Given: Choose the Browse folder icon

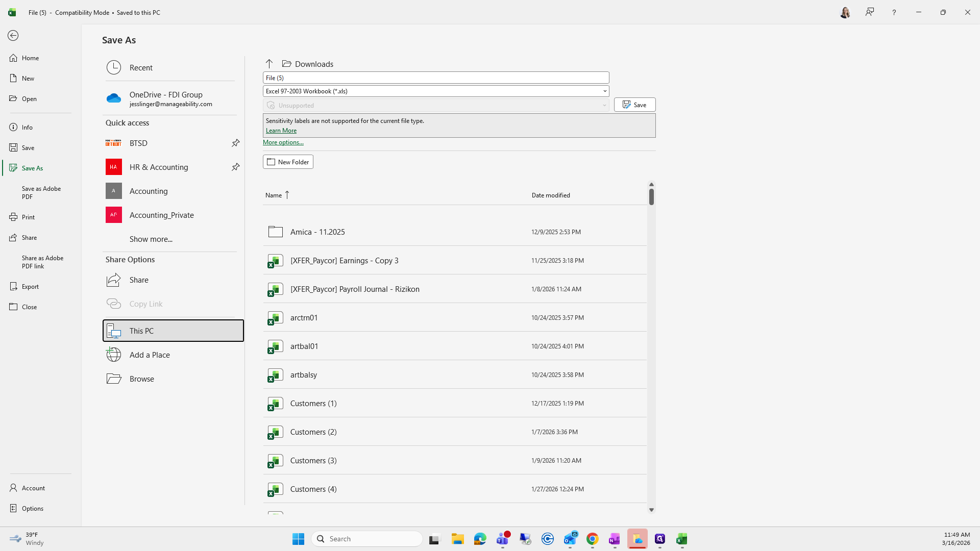Looking at the screenshot, I should click(x=114, y=379).
